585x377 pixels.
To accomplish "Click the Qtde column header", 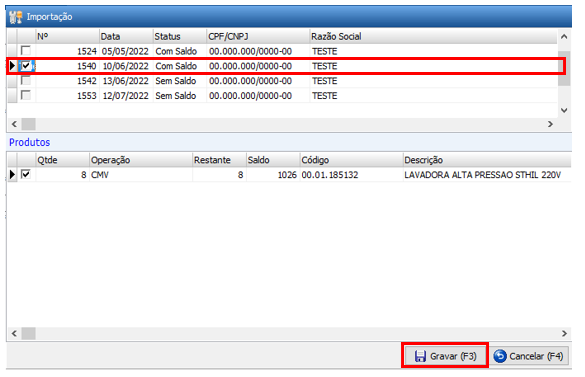I will tap(63, 160).
